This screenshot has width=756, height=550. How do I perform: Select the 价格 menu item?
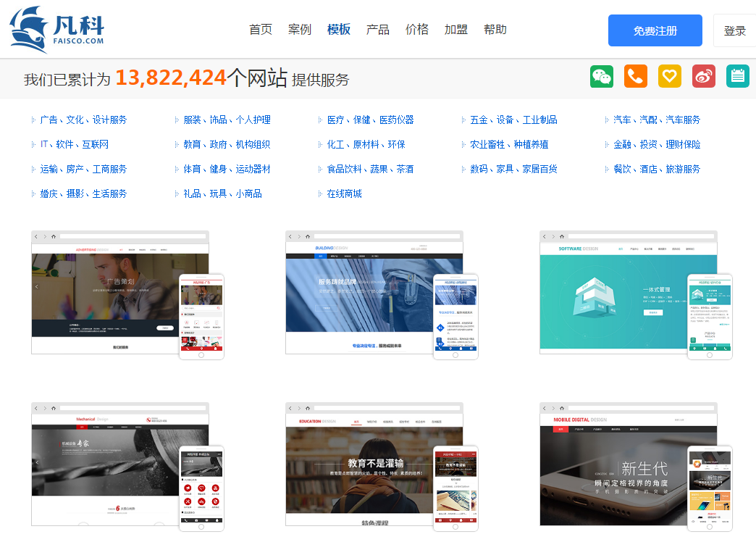pyautogui.click(x=417, y=30)
